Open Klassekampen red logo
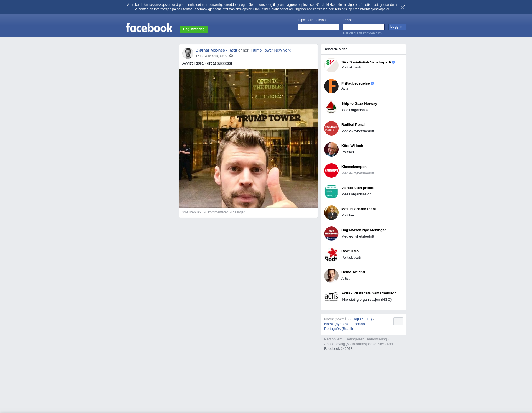The height and width of the screenshot is (413, 532). (331, 170)
